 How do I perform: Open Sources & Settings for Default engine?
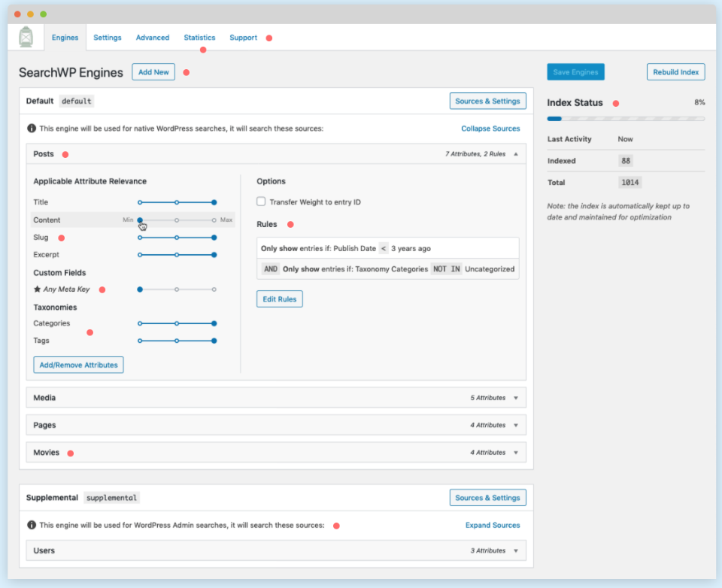(487, 101)
